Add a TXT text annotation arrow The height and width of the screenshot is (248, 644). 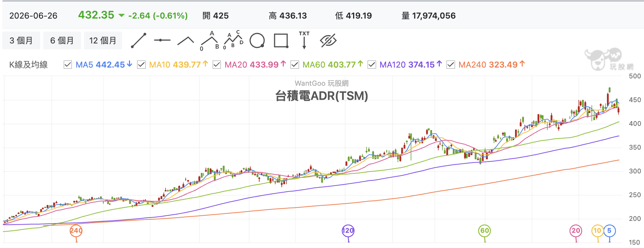tap(304, 40)
